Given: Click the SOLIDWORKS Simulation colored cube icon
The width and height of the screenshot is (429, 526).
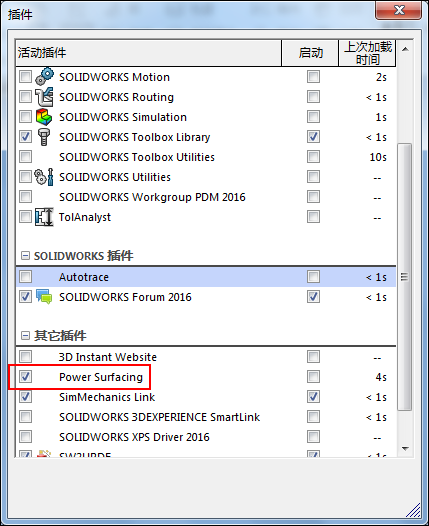Looking at the screenshot, I should [44, 117].
